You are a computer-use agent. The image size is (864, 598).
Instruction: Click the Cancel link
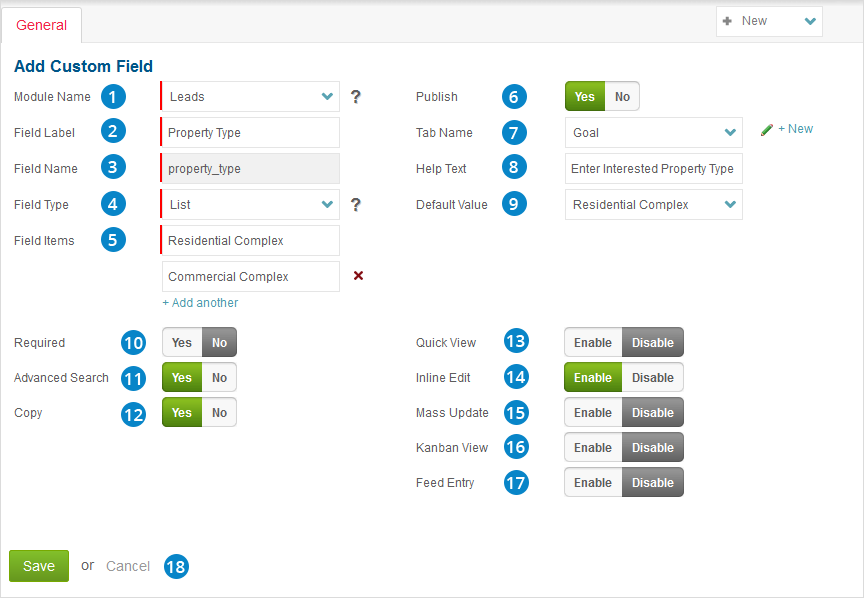pyautogui.click(x=128, y=566)
